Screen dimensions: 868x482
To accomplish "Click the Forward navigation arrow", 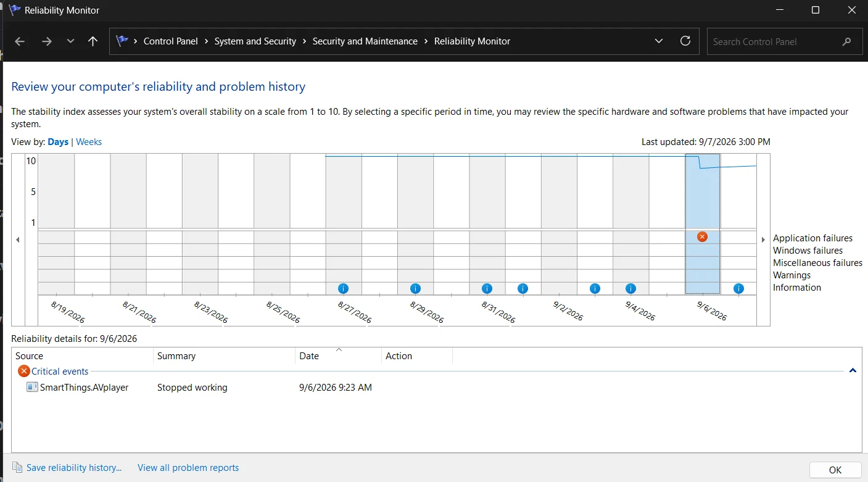I will click(47, 41).
